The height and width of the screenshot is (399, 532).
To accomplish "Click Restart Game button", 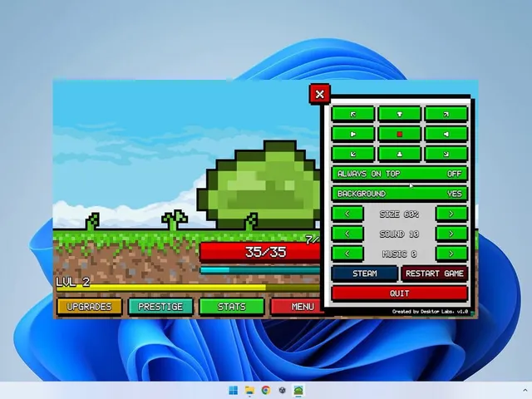I will click(435, 273).
